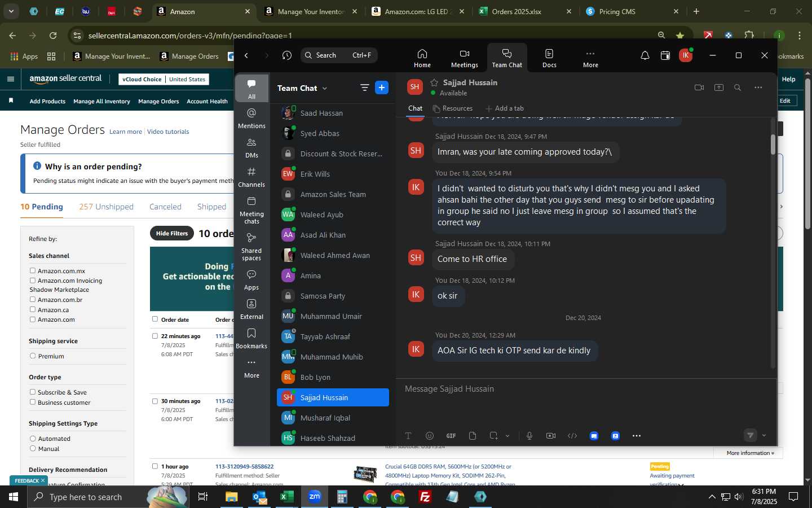The width and height of the screenshot is (812, 508).
Task: Open Bookmarks in Zoom sidebar
Action: (251, 339)
